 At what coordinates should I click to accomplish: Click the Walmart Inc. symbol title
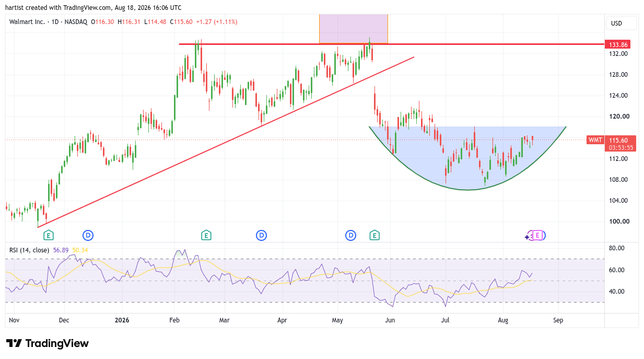[x=27, y=22]
